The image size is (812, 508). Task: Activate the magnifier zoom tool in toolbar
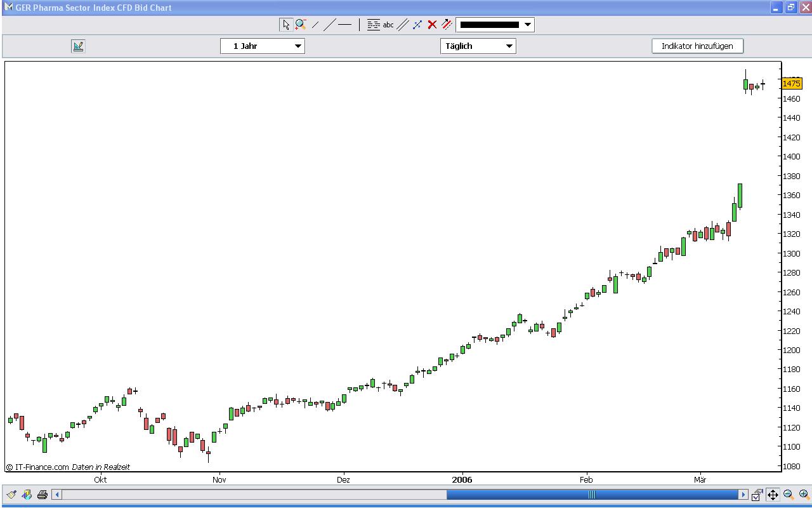pos(301,25)
